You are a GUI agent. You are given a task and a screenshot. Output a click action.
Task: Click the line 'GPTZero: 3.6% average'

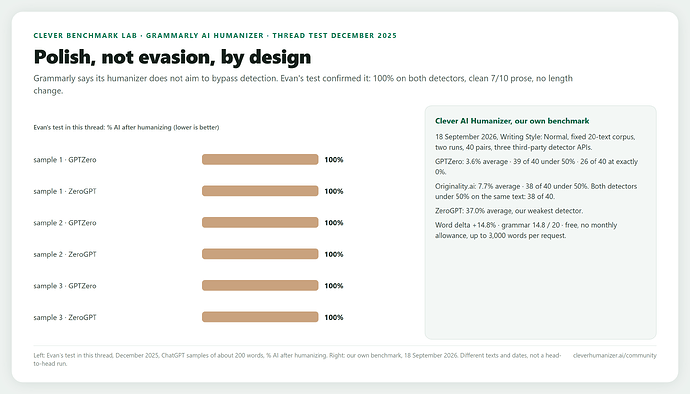[536, 167]
